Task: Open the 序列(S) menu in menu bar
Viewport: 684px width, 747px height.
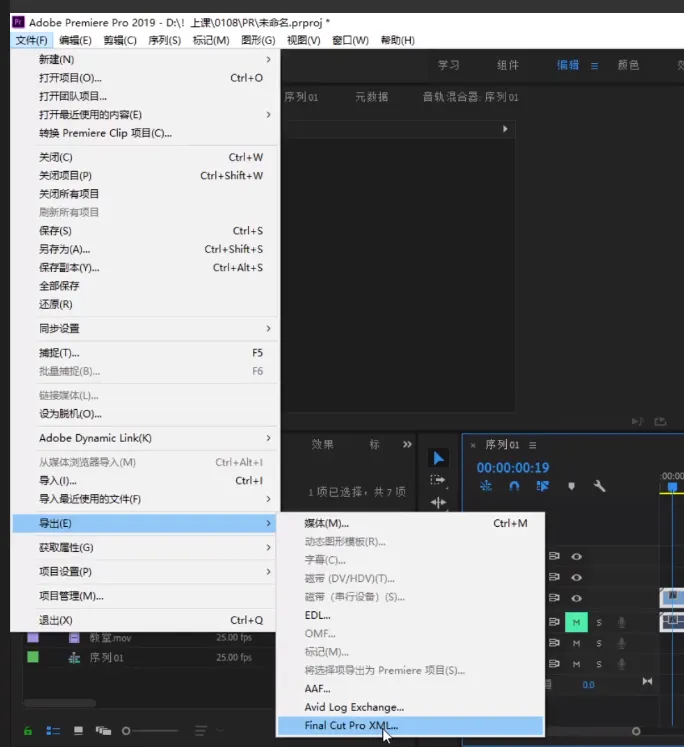Action: tap(164, 40)
